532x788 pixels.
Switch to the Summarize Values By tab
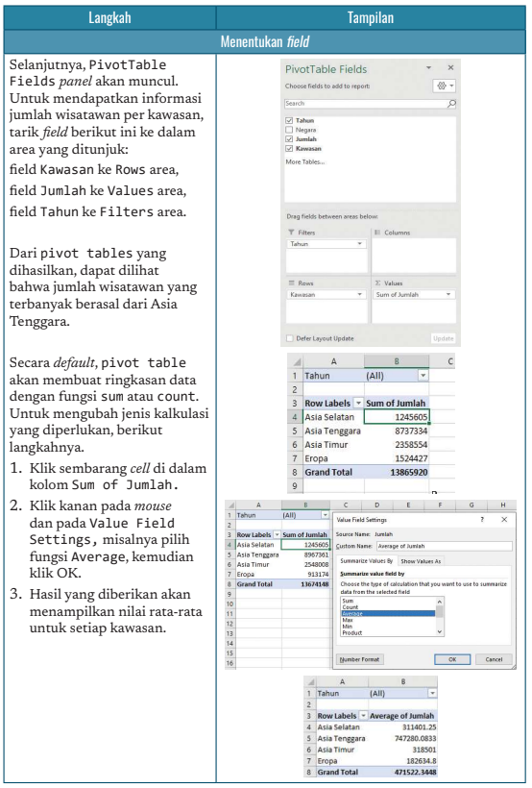point(367,561)
